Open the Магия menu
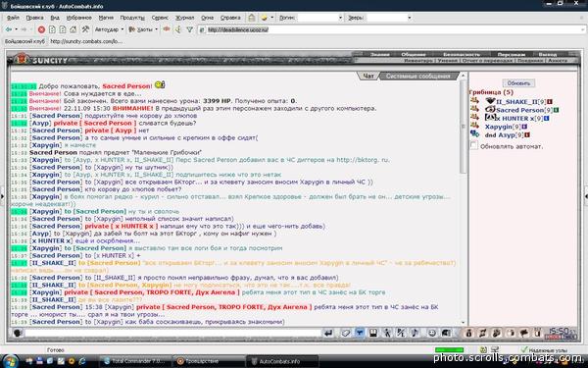588x368 pixels. (106, 18)
